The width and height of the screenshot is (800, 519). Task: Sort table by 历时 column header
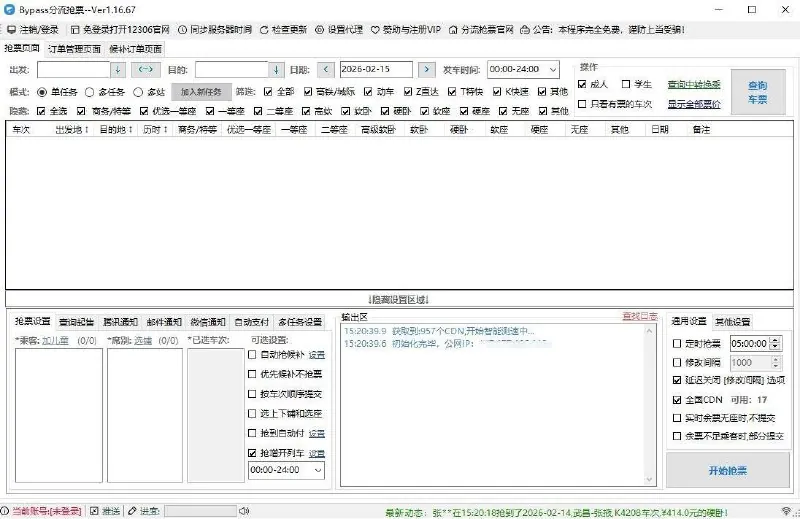point(155,130)
